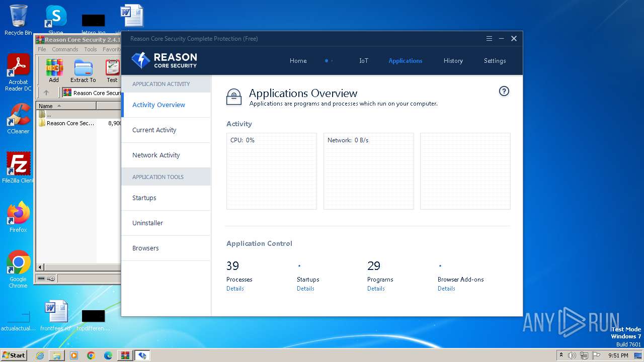The width and height of the screenshot is (644, 362).
Task: Click the Edge taskbar icon
Action: 108,355
